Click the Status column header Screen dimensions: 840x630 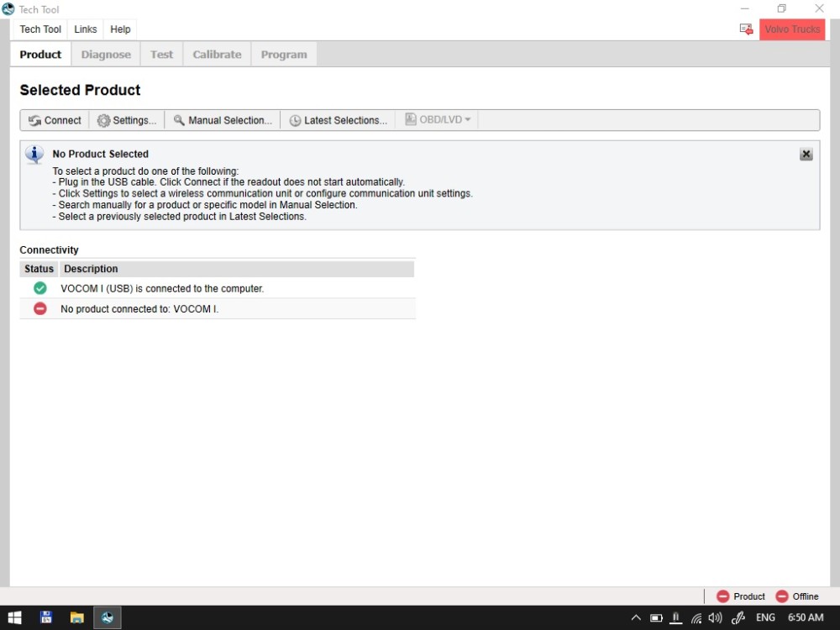[x=39, y=269]
